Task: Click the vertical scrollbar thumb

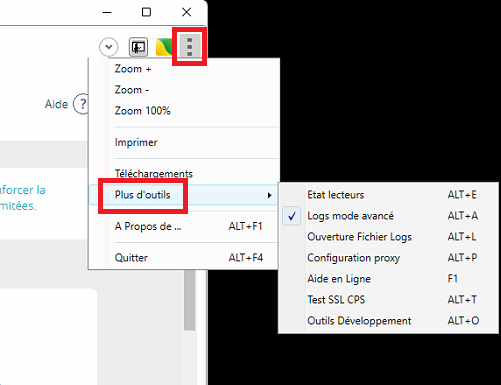Action: [189, 300]
